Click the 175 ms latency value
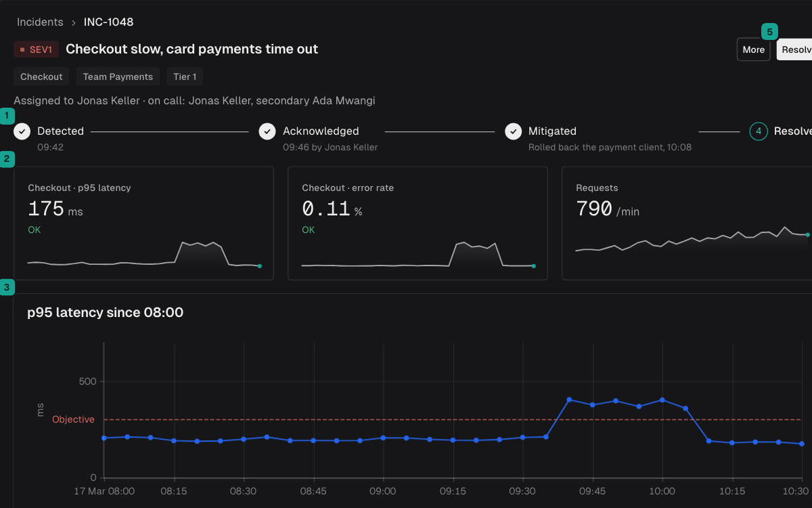This screenshot has width=812, height=508. pos(55,209)
